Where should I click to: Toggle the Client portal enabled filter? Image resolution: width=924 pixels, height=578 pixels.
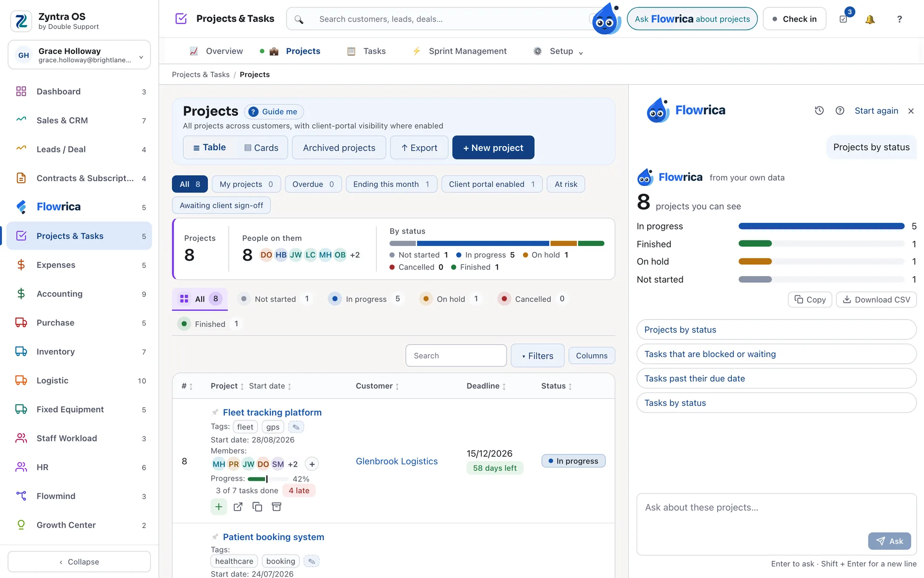click(x=492, y=184)
